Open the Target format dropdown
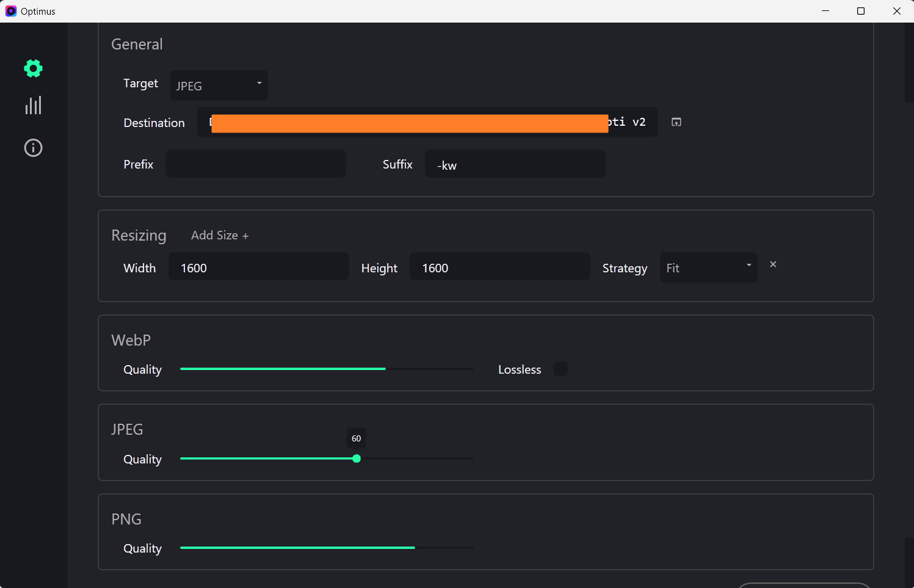Screen dimensions: 914x588 point(219,85)
